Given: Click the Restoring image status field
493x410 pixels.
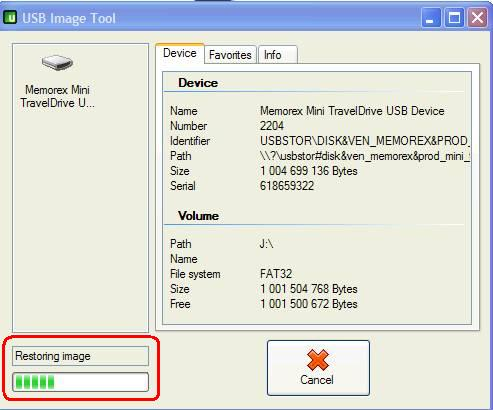Looking at the screenshot, I should click(x=80, y=356).
